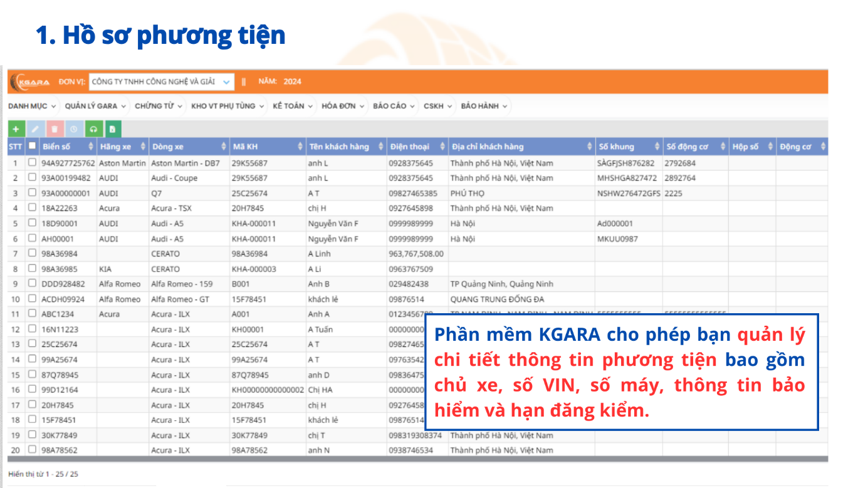
Task: Click sort arrows on Động cơ column
Action: click(823, 147)
